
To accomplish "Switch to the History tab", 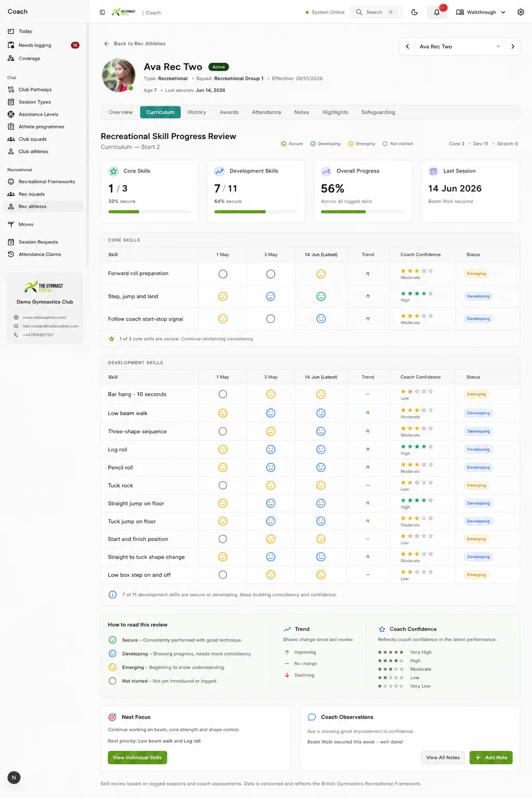I will [197, 112].
